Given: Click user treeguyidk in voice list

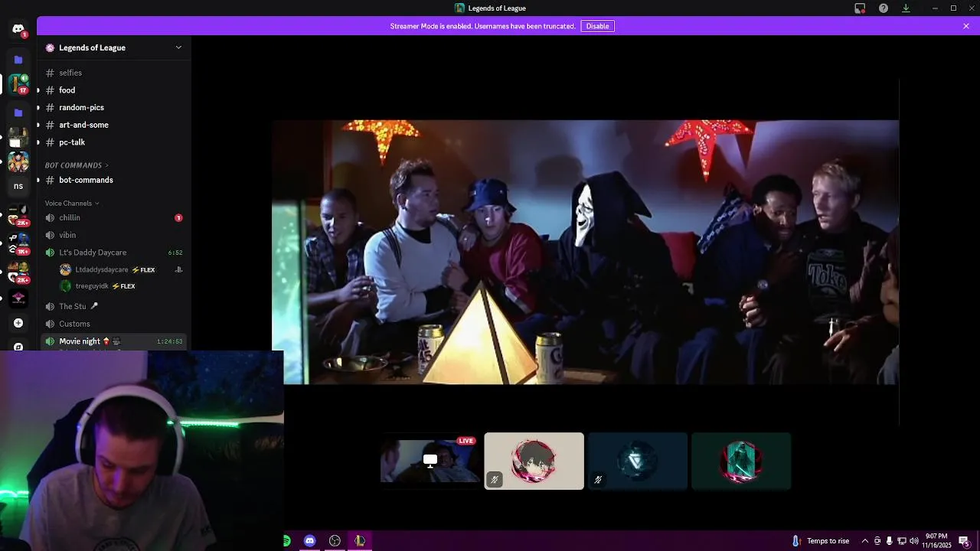Looking at the screenshot, I should pos(92,286).
